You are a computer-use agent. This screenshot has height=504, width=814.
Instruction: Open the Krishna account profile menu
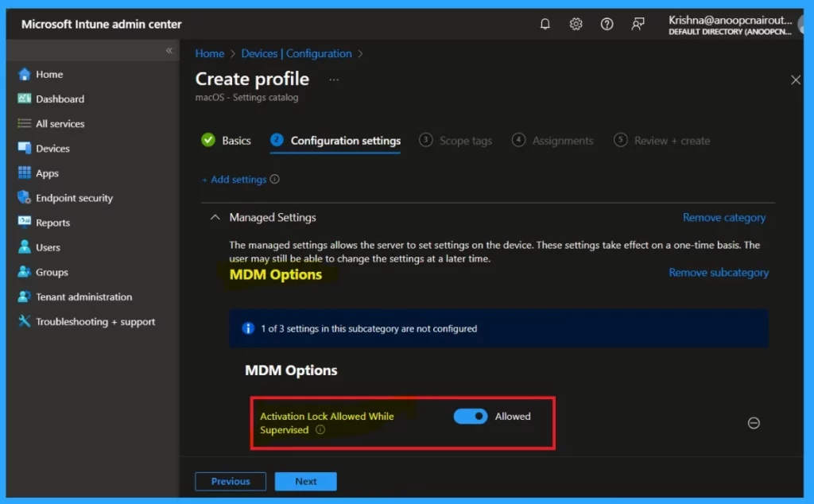(x=730, y=25)
